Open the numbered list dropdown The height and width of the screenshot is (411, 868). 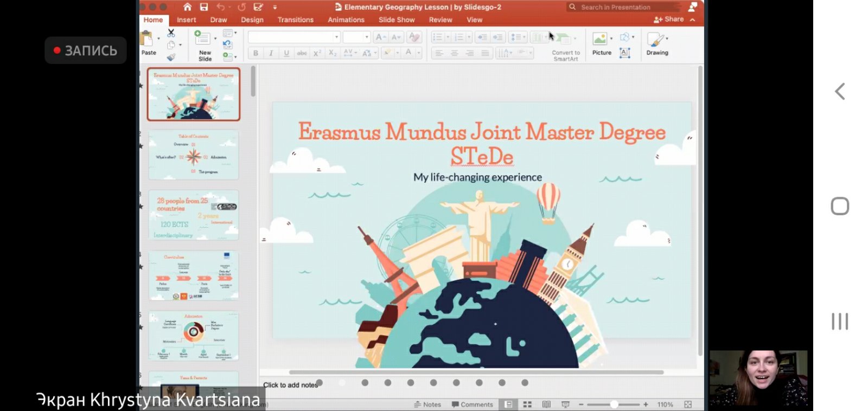click(x=469, y=37)
